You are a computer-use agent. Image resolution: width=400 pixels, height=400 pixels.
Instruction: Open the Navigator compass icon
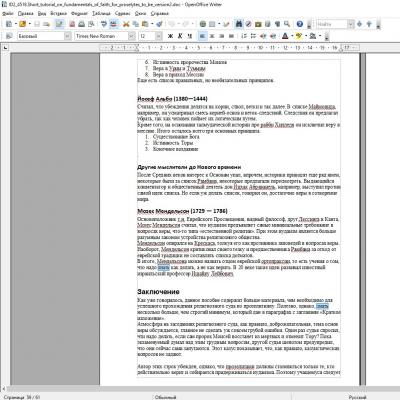coord(249,24)
